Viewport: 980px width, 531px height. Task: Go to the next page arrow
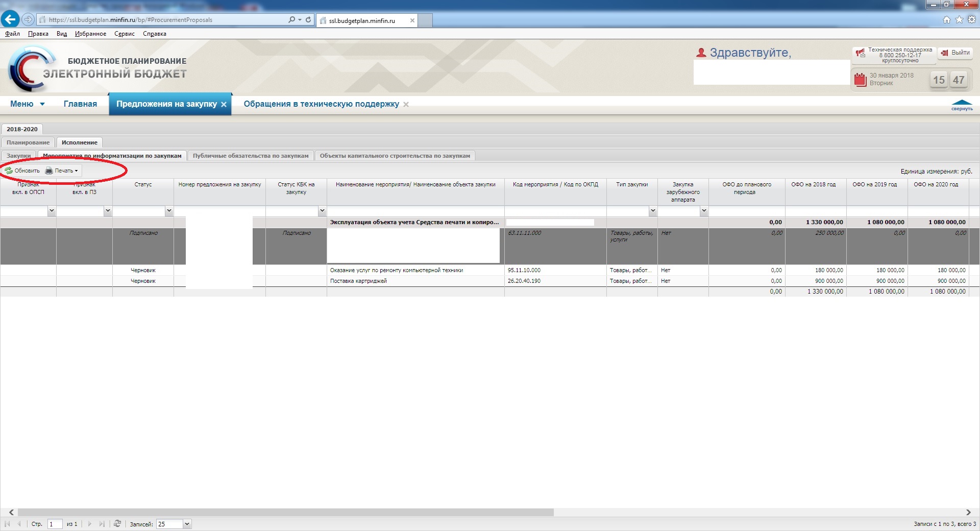point(90,524)
